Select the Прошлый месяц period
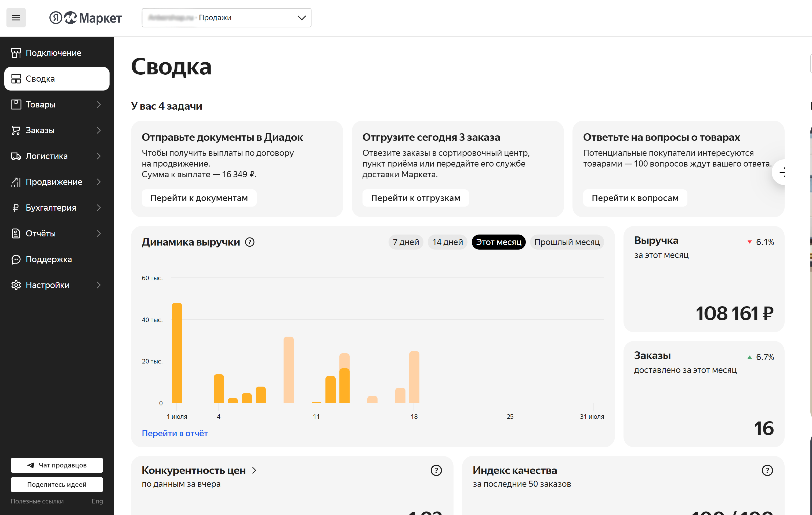This screenshot has height=515, width=812. [567, 242]
